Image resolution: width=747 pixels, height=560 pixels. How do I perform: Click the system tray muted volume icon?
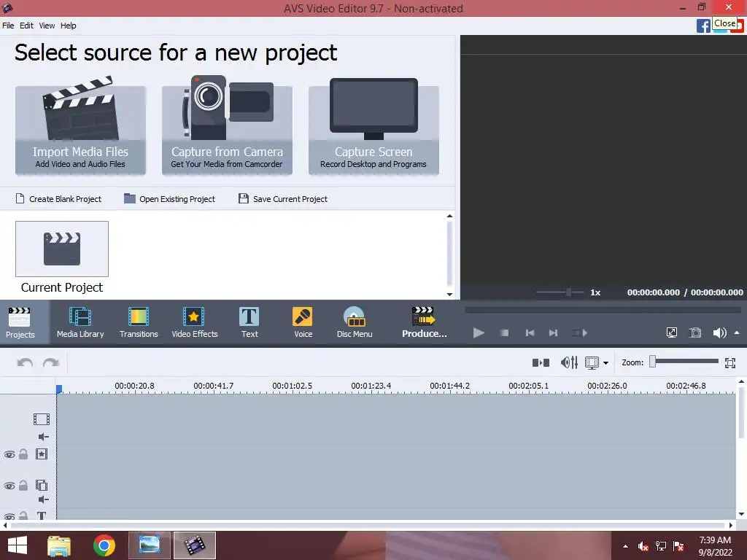[643, 546]
